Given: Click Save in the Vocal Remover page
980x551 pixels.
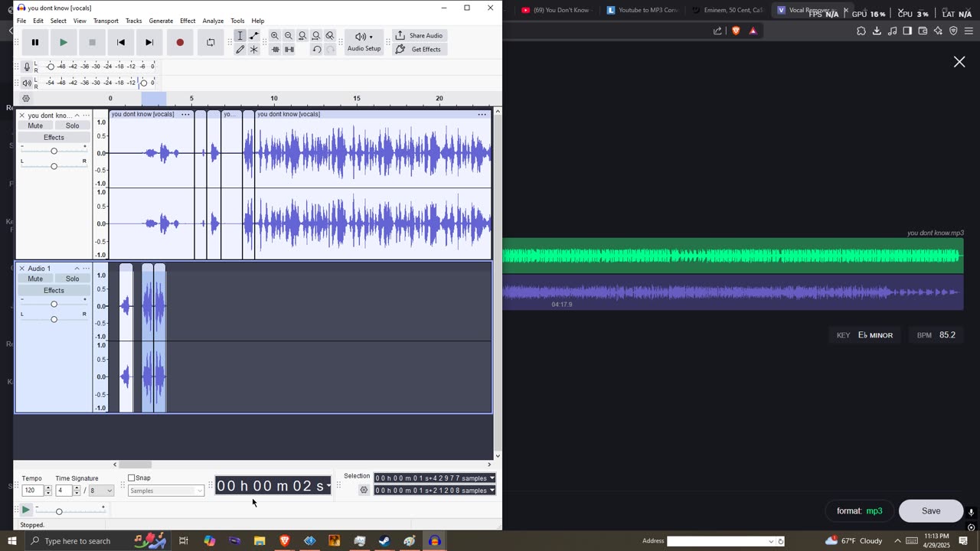Looking at the screenshot, I should point(931,511).
